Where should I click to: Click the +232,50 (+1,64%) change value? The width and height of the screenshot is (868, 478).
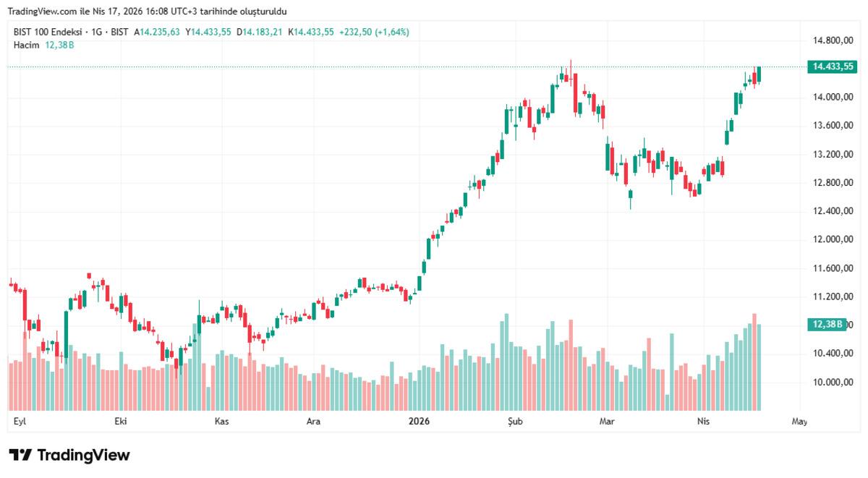click(374, 32)
